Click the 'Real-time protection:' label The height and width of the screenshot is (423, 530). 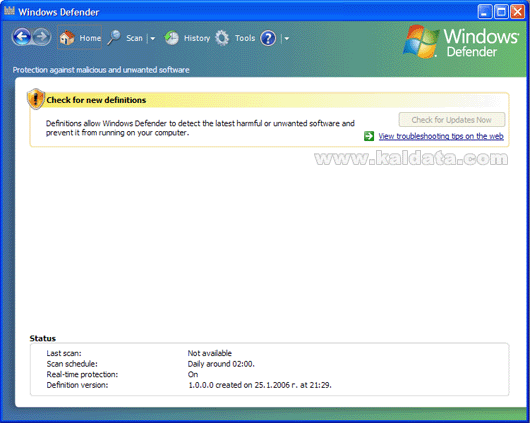coord(82,374)
